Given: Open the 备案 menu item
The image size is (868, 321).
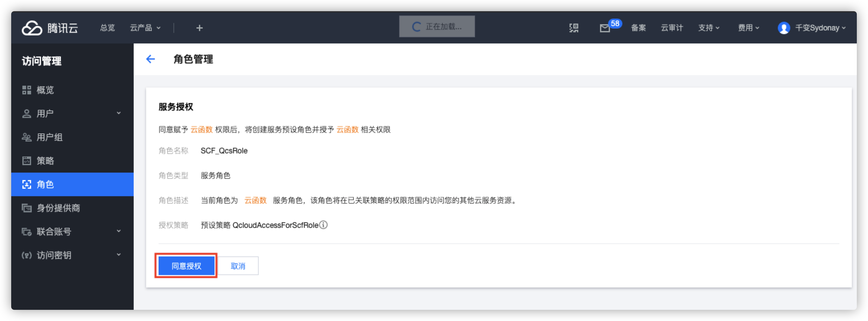Looking at the screenshot, I should (x=638, y=28).
